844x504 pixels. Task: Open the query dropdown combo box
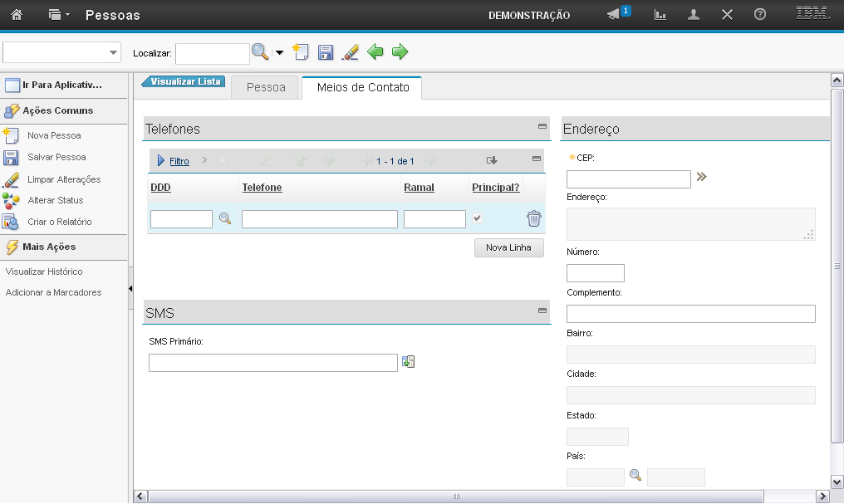(x=62, y=52)
